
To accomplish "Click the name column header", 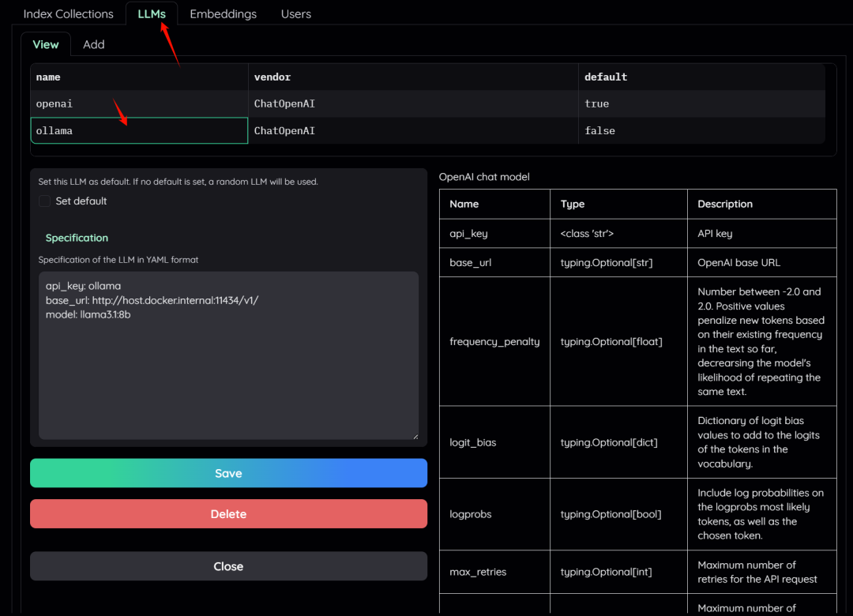I will pos(47,77).
